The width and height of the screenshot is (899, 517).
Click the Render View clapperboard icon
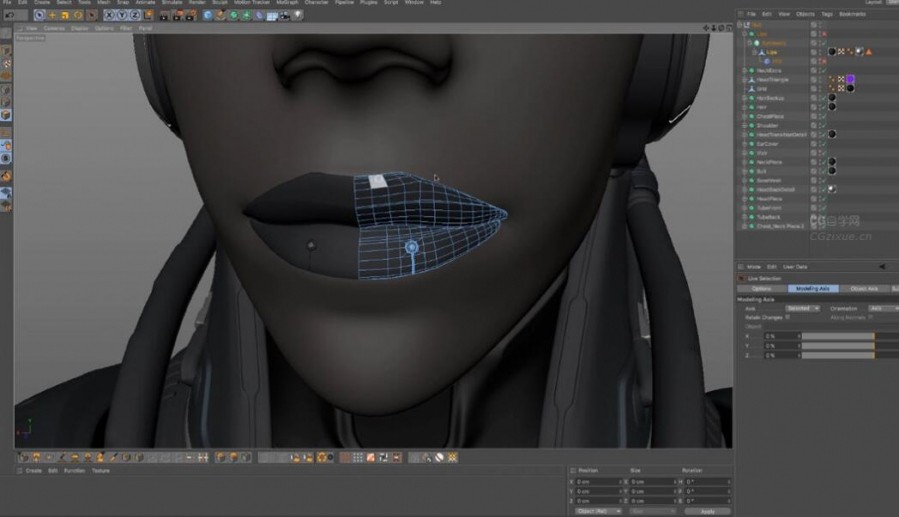(164, 15)
